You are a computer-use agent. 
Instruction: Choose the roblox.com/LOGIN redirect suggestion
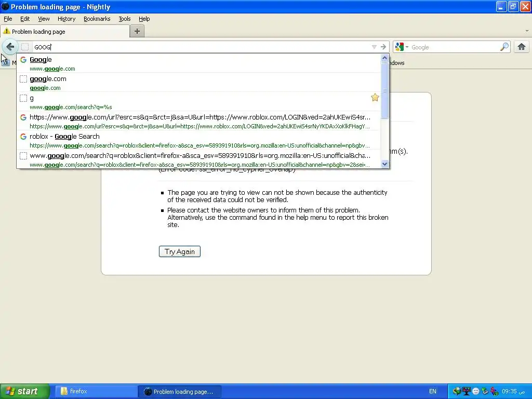(198, 122)
